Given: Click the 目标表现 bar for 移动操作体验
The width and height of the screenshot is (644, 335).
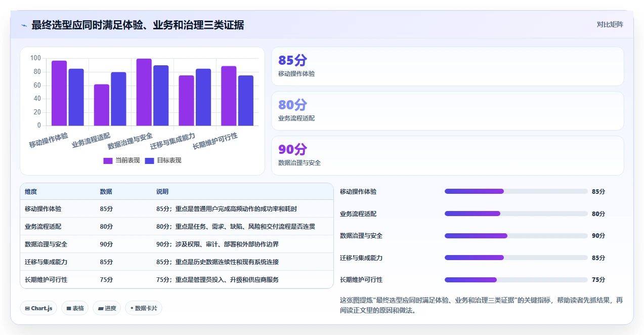Looking at the screenshot, I should pyautogui.click(x=76, y=97).
